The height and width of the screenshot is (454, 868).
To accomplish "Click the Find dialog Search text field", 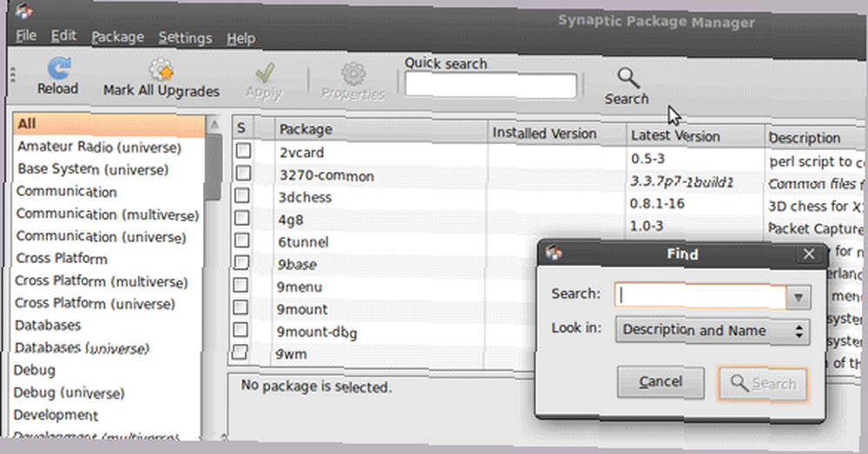I will coord(700,296).
